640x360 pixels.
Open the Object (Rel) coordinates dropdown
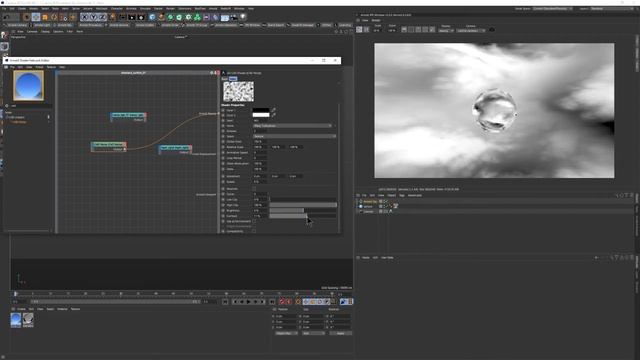coord(286,333)
